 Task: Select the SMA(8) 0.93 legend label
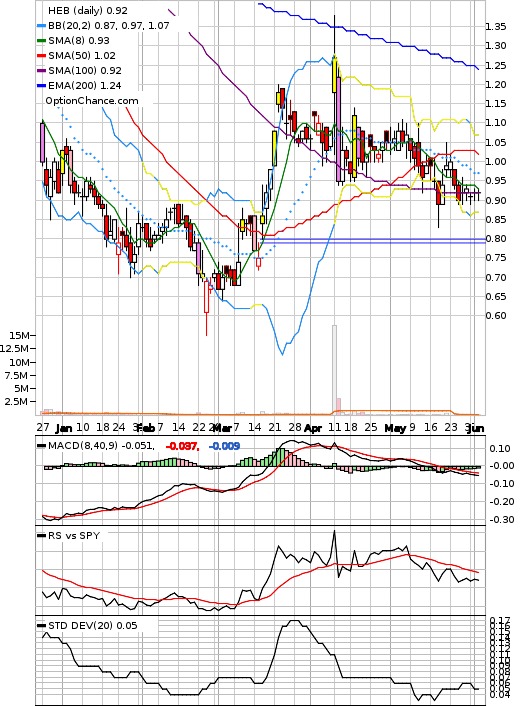point(79,41)
